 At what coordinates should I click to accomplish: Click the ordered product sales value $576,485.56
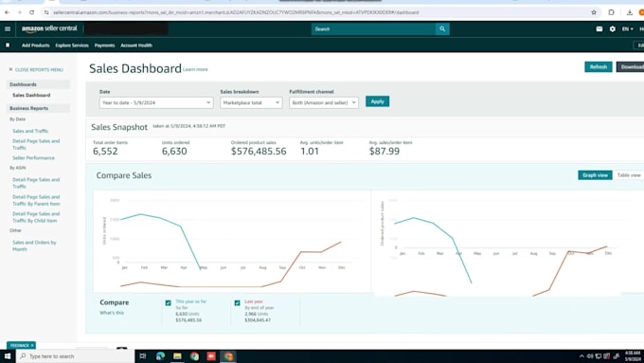[259, 152]
